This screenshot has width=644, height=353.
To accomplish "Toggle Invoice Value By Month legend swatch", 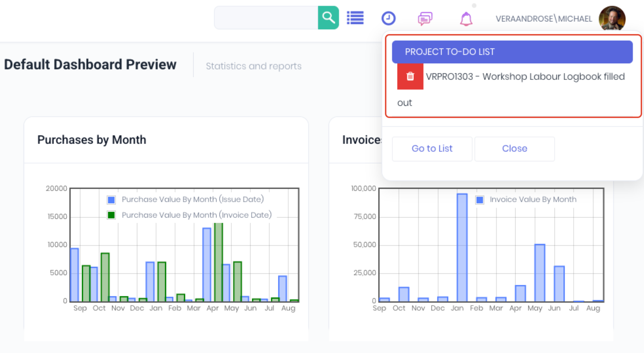I will 480,200.
